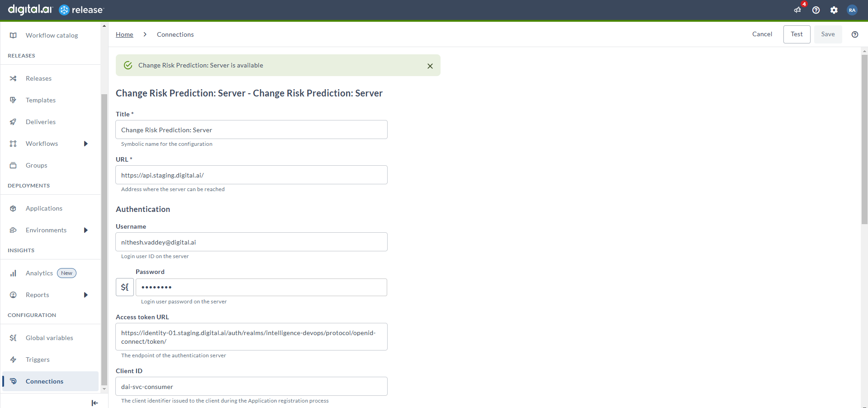The width and height of the screenshot is (868, 408).
Task: Expand the Workflows submenu arrow
Action: (x=85, y=144)
